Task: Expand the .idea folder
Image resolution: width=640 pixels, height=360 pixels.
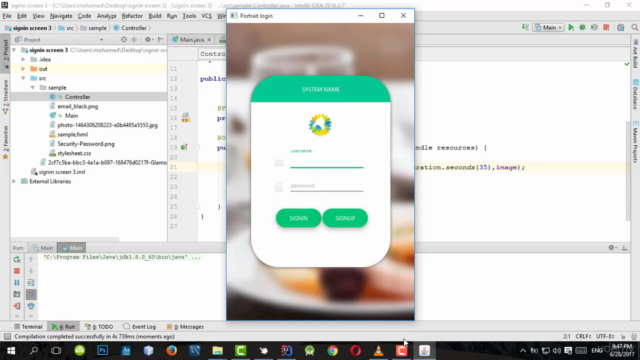Action: pos(23,59)
